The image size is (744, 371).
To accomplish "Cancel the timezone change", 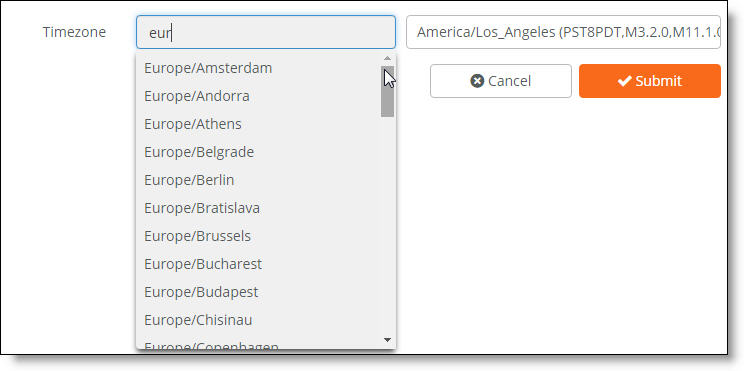I will 501,81.
